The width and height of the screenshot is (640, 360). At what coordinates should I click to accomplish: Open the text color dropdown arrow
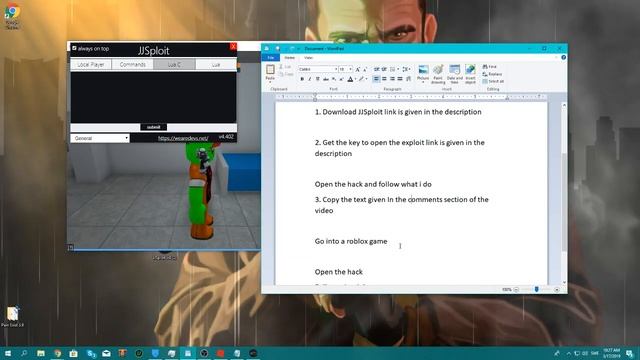[x=355, y=79]
